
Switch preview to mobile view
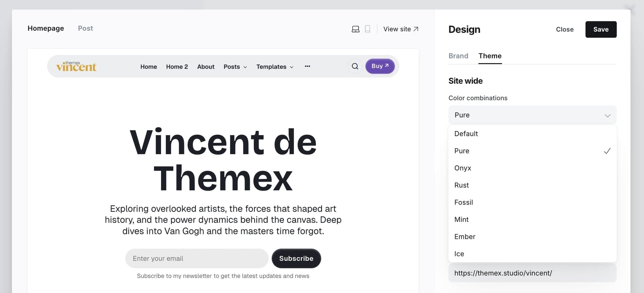coord(367,29)
